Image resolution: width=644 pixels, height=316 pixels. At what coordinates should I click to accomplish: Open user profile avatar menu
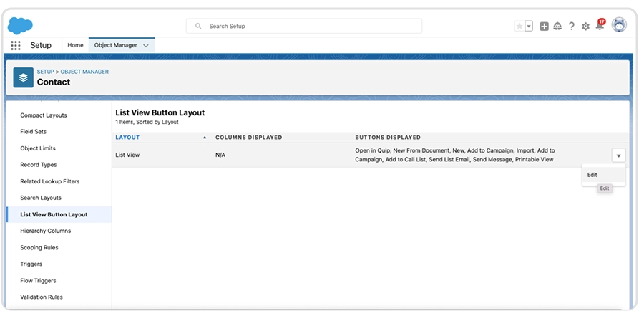(619, 25)
